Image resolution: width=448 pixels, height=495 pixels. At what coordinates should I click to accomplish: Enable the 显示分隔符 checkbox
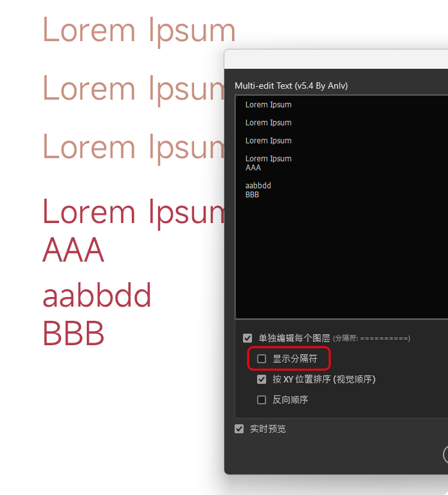[262, 359]
